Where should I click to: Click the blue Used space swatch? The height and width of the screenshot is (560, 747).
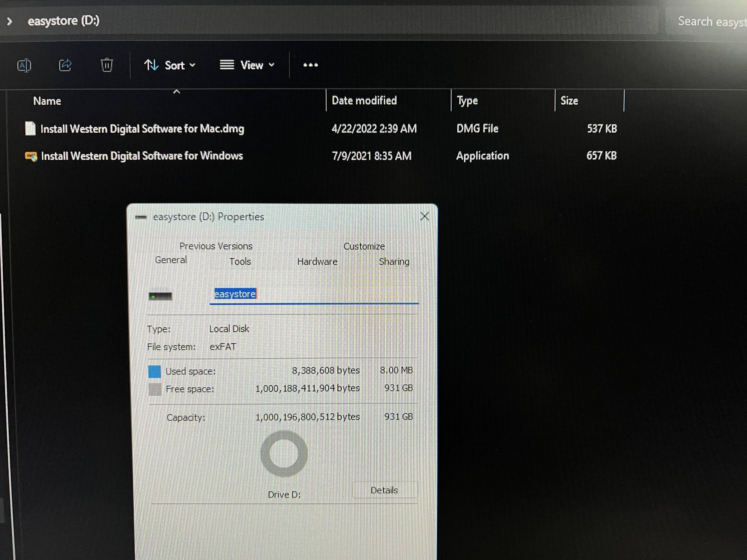[155, 371]
